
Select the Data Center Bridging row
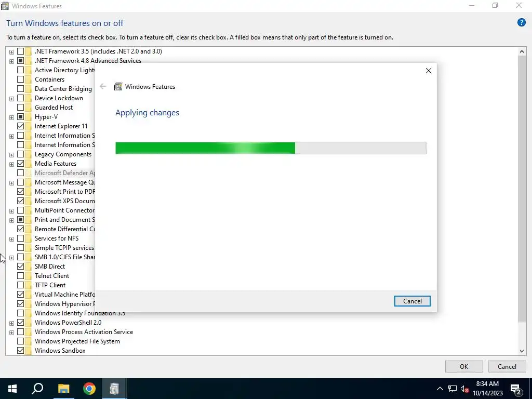click(63, 89)
